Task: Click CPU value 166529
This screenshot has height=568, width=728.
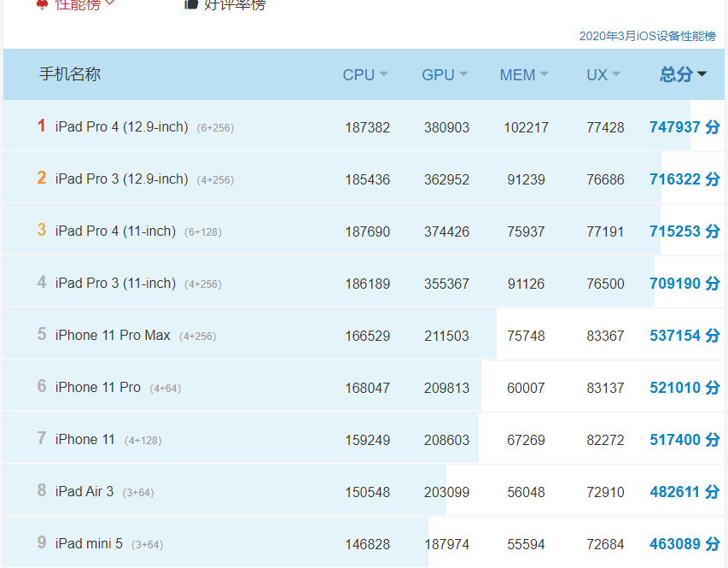Action: coord(367,336)
